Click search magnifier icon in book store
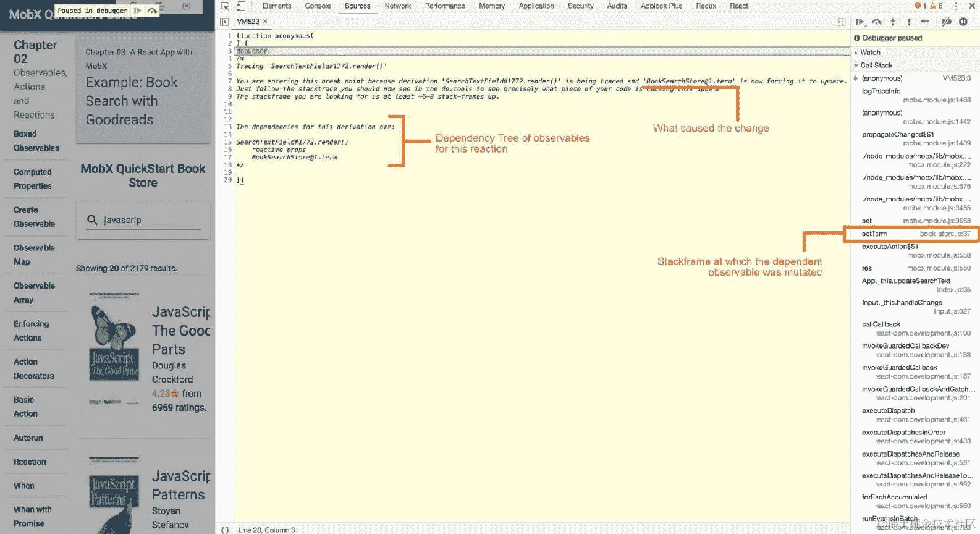 92,220
